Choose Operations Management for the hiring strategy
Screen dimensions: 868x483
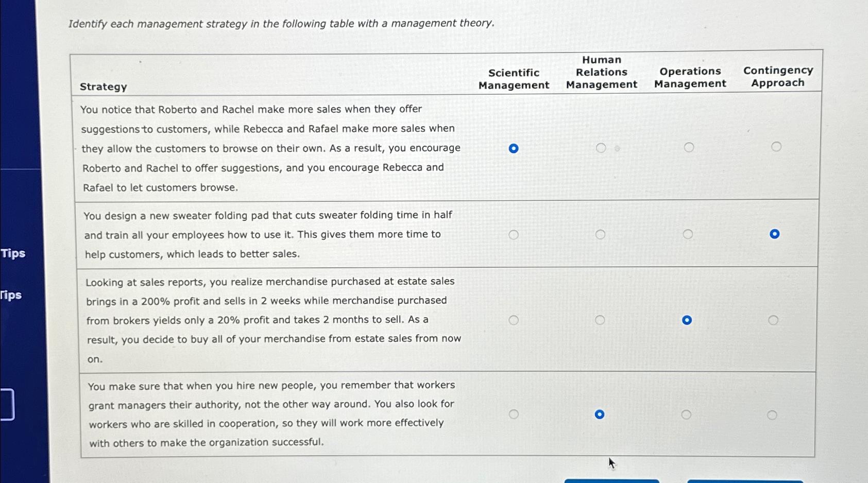point(687,414)
